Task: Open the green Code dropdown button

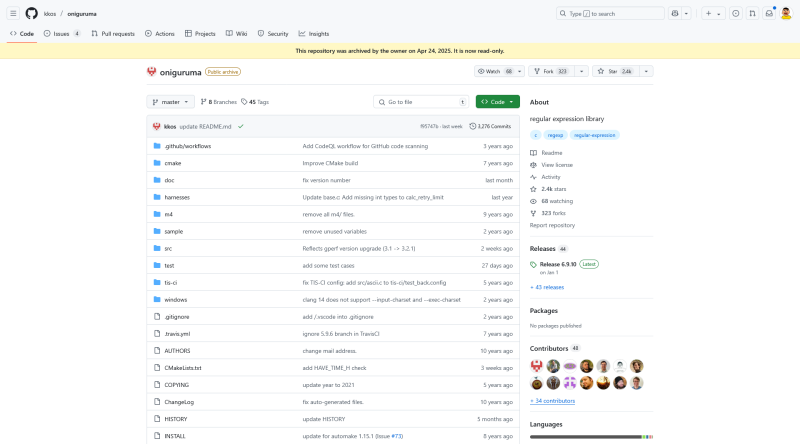Action: pyautogui.click(x=497, y=102)
